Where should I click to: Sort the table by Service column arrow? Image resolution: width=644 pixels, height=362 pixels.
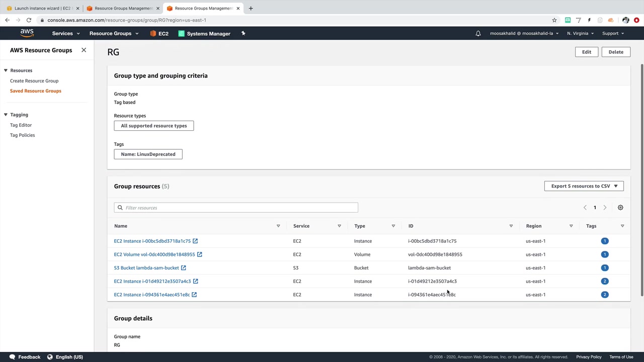(339, 226)
